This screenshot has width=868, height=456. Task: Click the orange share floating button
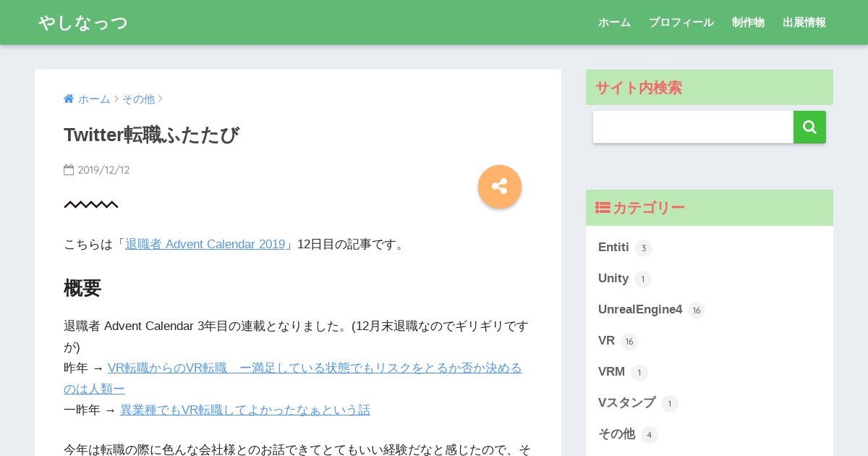500,187
